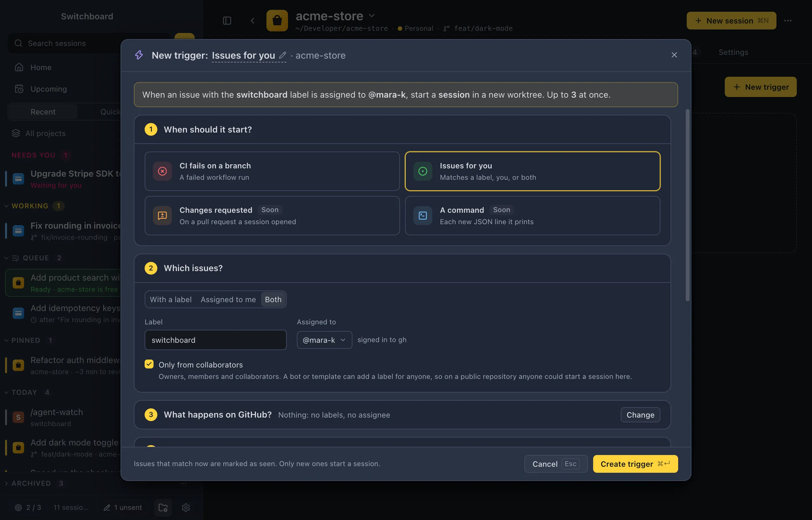Uncheck Only from collaborators
This screenshot has height=520, width=812.
coord(149,364)
